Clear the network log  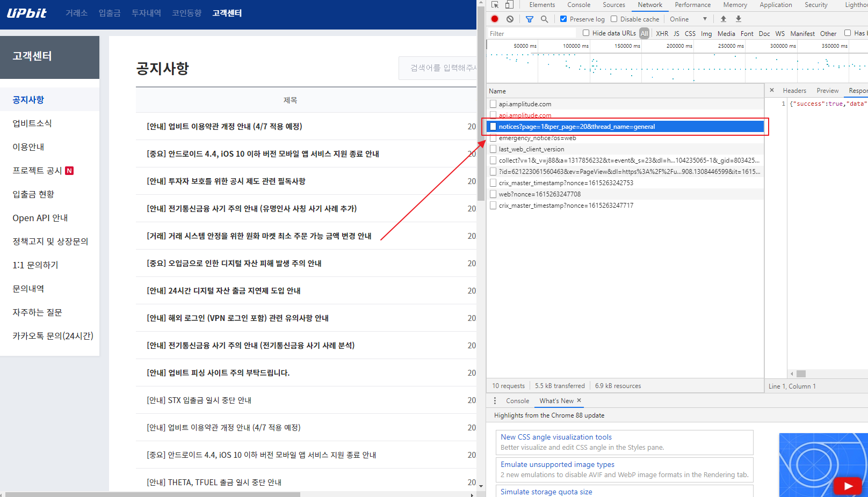[510, 19]
